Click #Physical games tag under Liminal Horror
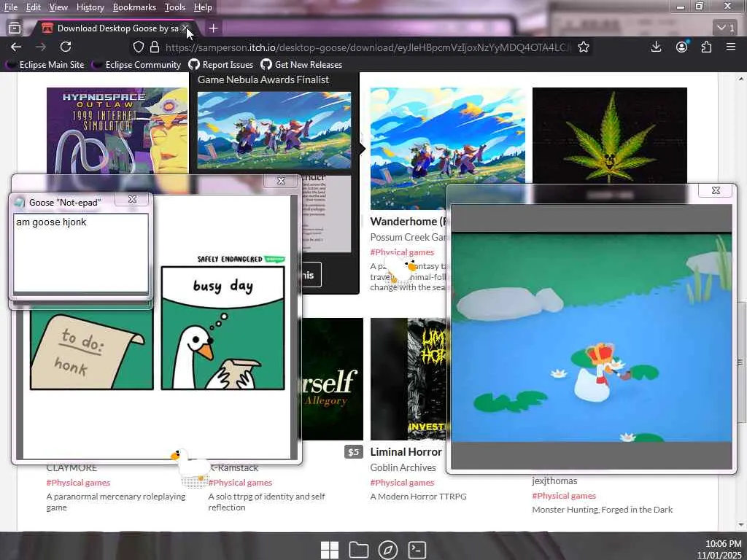The width and height of the screenshot is (747, 560). coord(402,483)
